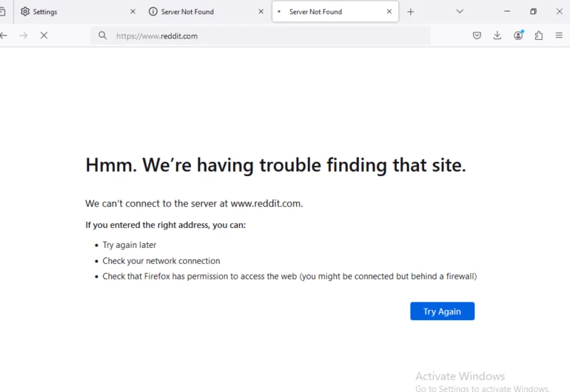This screenshot has width=570, height=392.
Task: Click 'We can't connect to the server' text
Action: [194, 204]
